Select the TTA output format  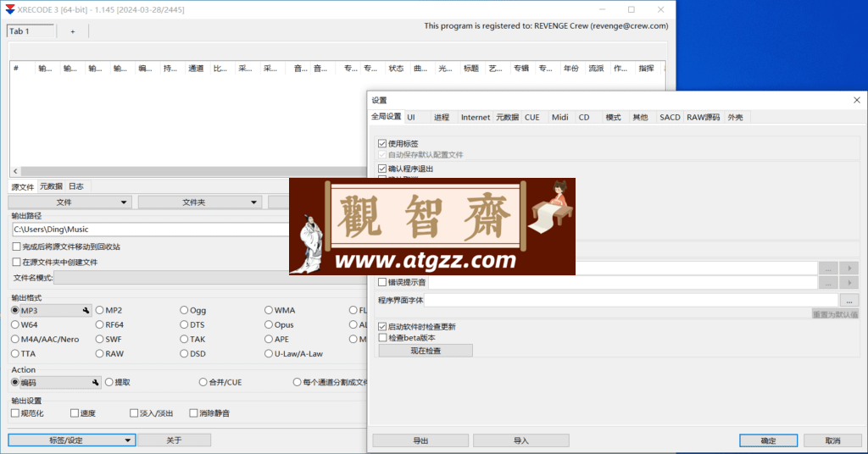15,353
